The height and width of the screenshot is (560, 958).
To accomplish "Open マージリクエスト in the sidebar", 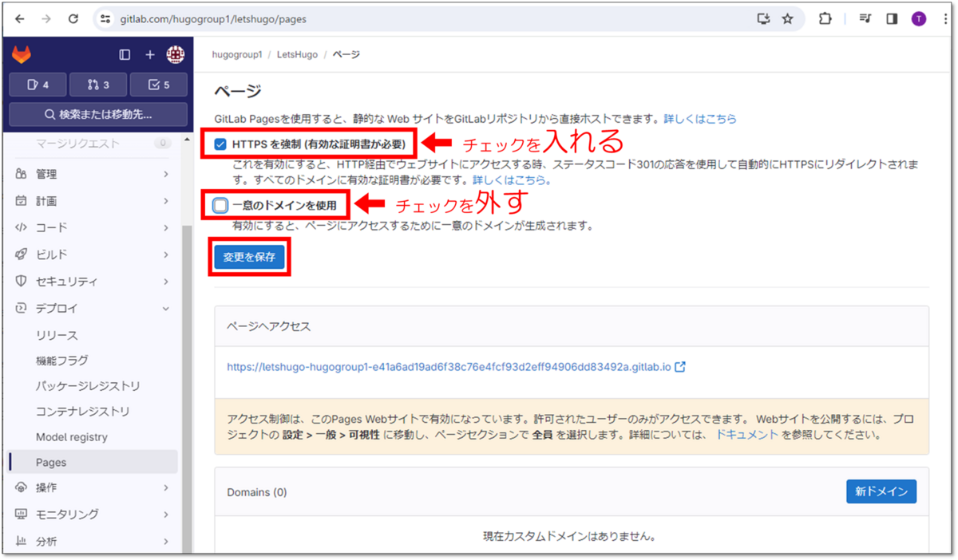I will (94, 144).
